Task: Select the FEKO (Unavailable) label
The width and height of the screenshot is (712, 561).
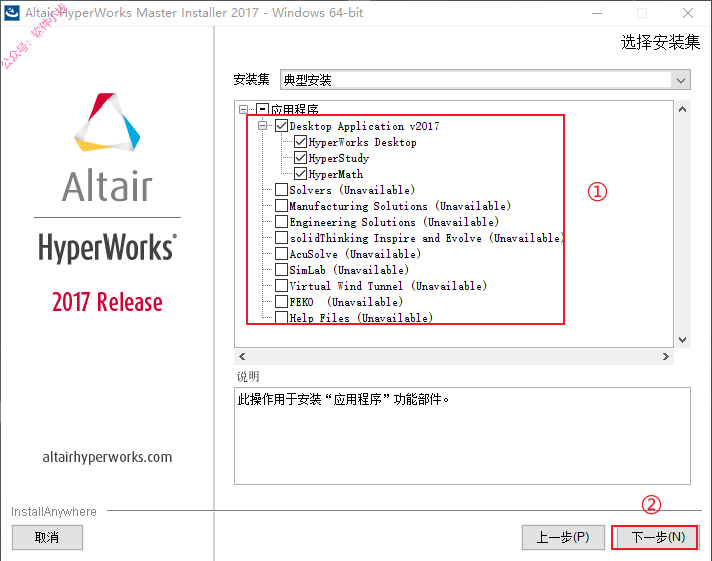Action: tap(346, 302)
